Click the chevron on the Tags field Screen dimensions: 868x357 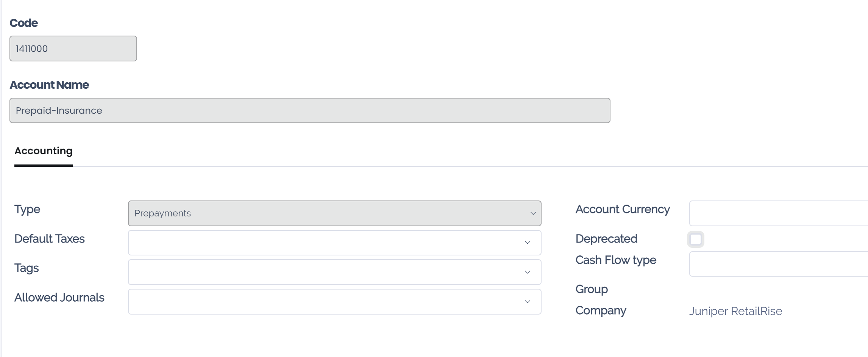527,272
